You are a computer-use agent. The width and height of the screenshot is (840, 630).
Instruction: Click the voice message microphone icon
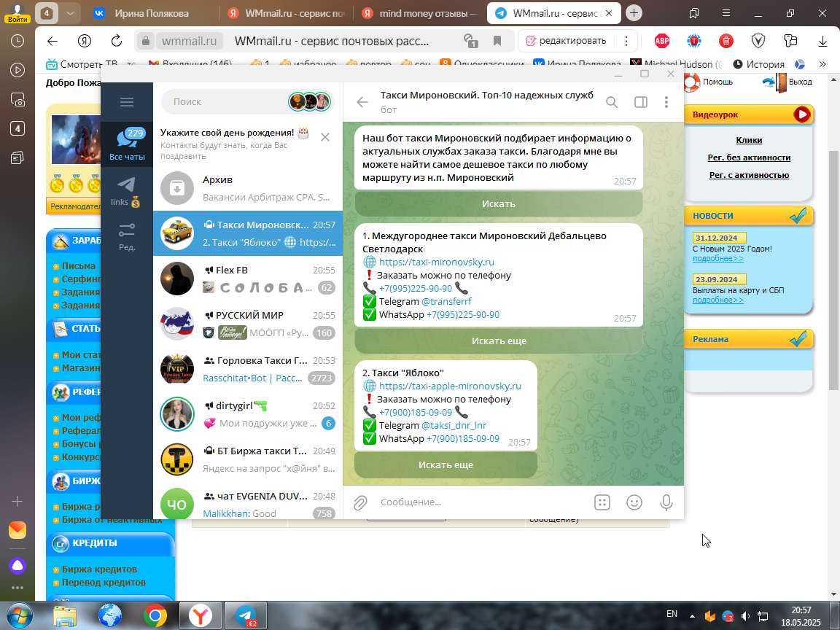coord(666,502)
